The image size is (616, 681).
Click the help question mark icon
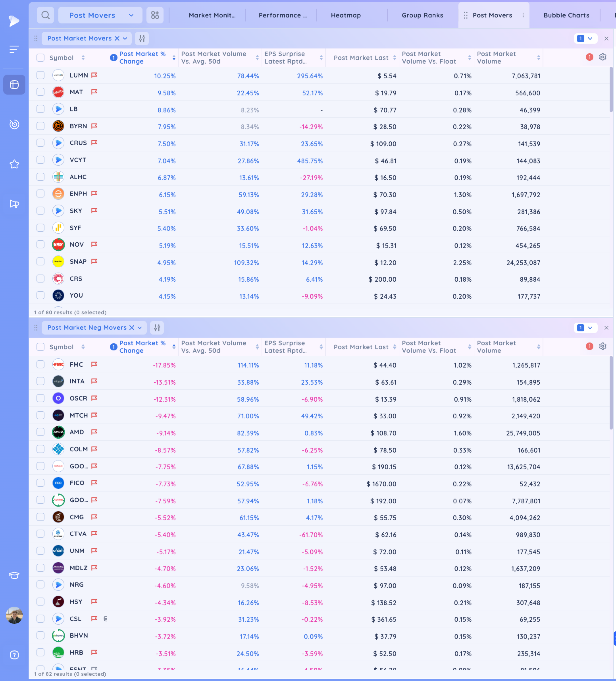pos(14,655)
